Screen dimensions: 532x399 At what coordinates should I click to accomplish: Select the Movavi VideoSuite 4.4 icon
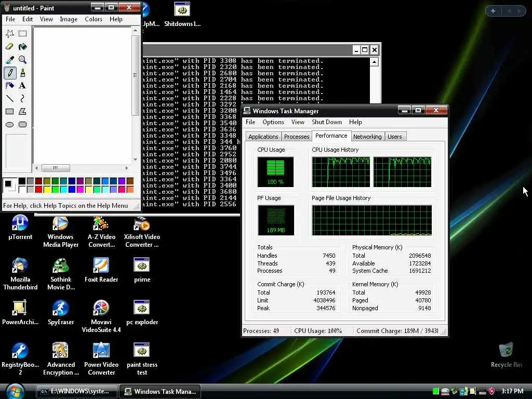click(x=101, y=316)
